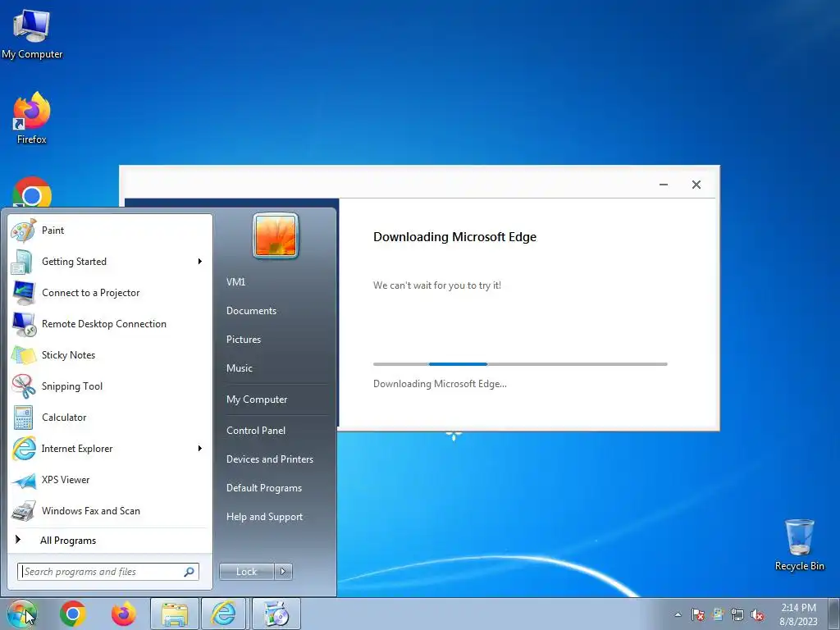Open Devices and Printers
840x630 pixels.
click(x=269, y=459)
